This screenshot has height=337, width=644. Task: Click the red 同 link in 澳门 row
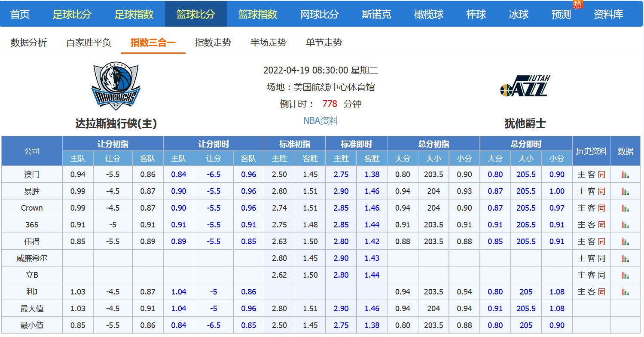[601, 175]
